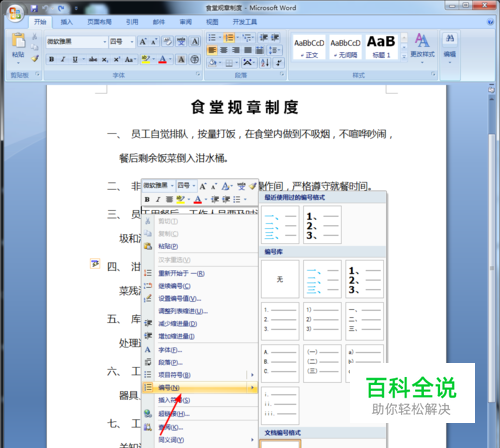Toggle Italic in the ribbon font group

[63, 59]
